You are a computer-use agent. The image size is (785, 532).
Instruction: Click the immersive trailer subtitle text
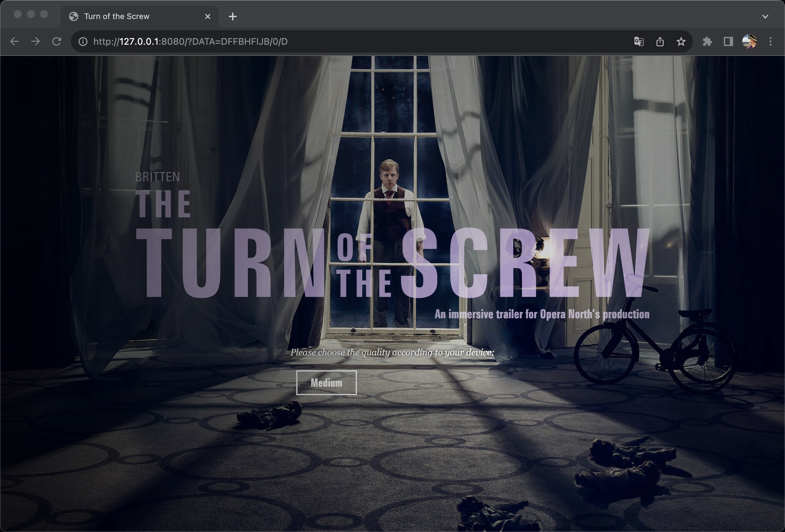pyautogui.click(x=542, y=314)
